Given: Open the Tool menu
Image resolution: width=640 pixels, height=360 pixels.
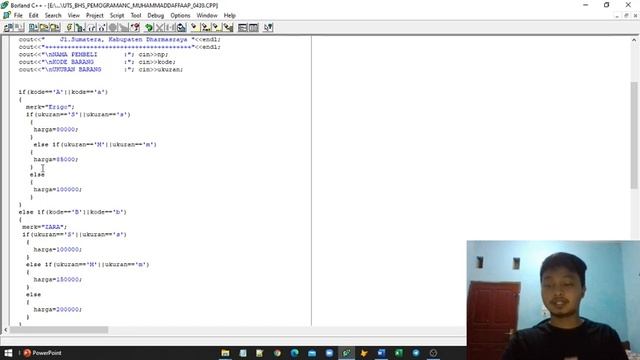Looking at the screenshot, I should [x=136, y=16].
